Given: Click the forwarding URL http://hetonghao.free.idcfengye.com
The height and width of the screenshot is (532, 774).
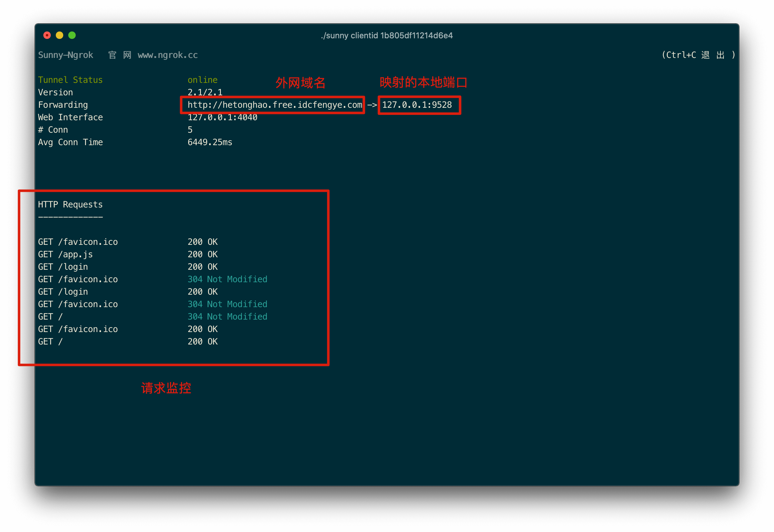Looking at the screenshot, I should pyautogui.click(x=275, y=105).
